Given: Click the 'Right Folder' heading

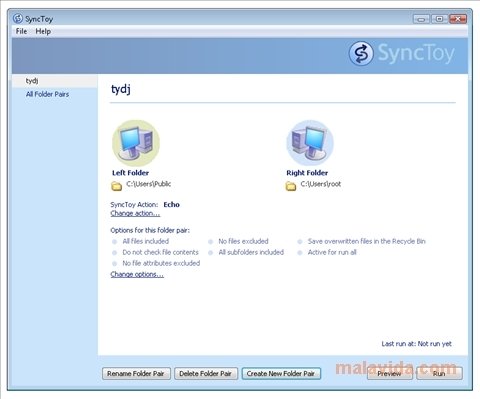Looking at the screenshot, I should pos(307,173).
